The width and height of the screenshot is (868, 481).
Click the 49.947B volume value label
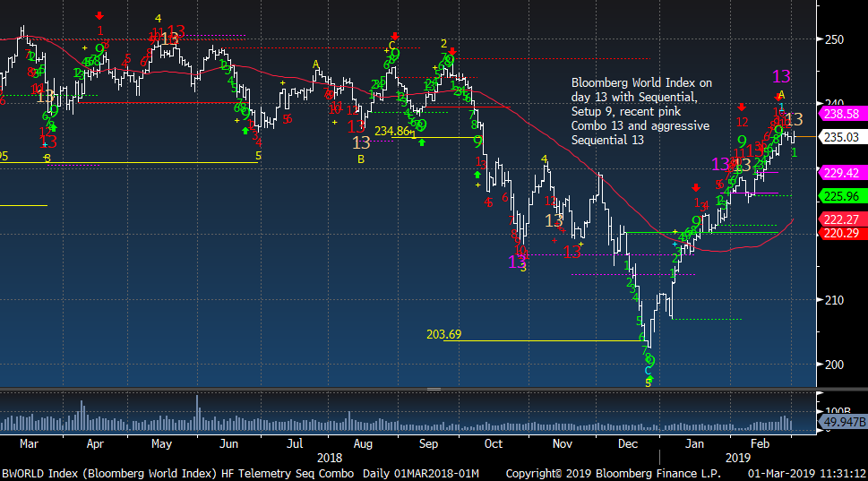844,422
